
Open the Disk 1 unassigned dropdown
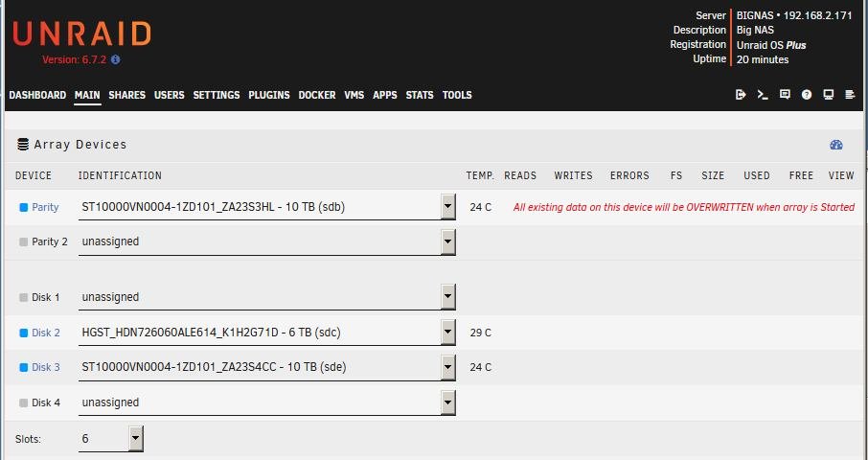[267, 297]
